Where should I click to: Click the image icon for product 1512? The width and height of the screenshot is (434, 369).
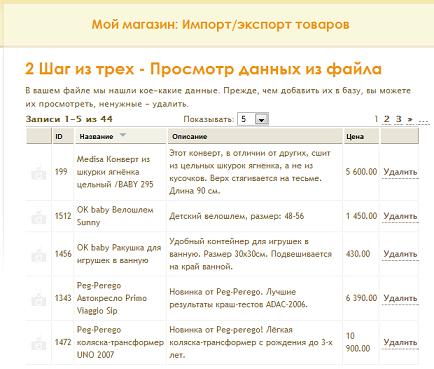[x=39, y=217]
